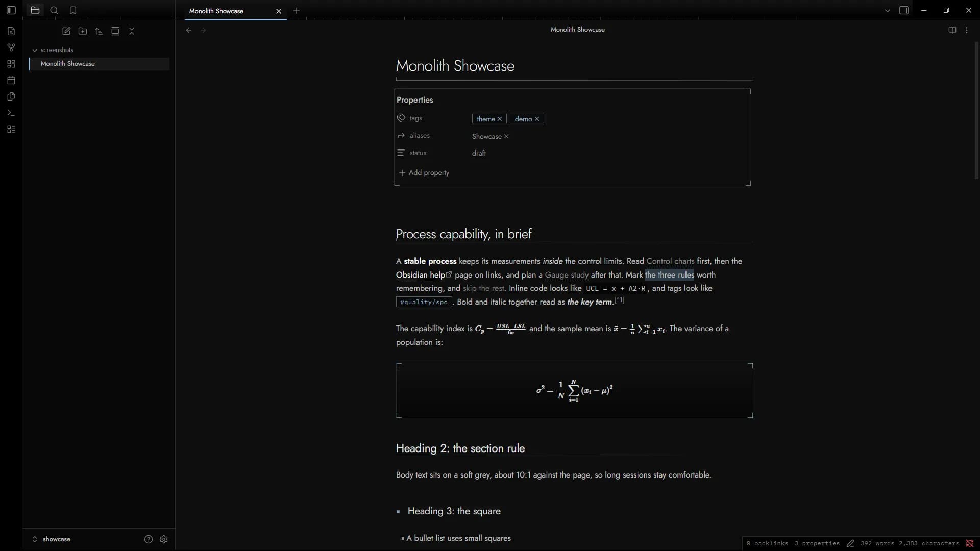Open settings gear icon

coord(164,539)
